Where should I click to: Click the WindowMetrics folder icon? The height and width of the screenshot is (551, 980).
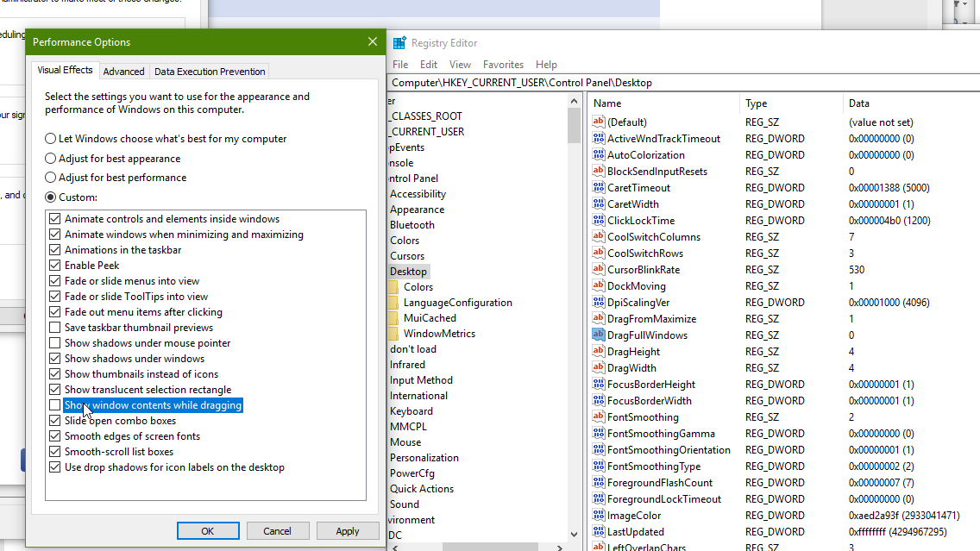point(393,334)
